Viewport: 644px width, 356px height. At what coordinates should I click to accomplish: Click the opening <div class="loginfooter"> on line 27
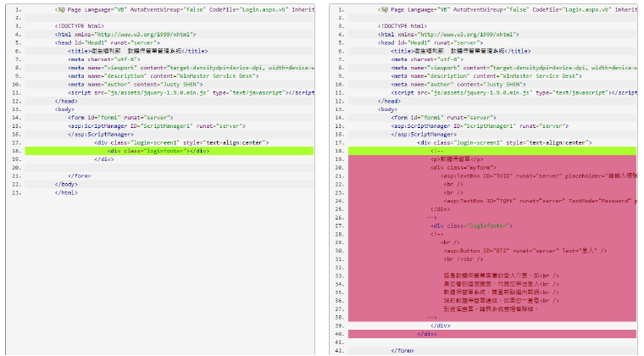pyautogui.click(x=471, y=225)
